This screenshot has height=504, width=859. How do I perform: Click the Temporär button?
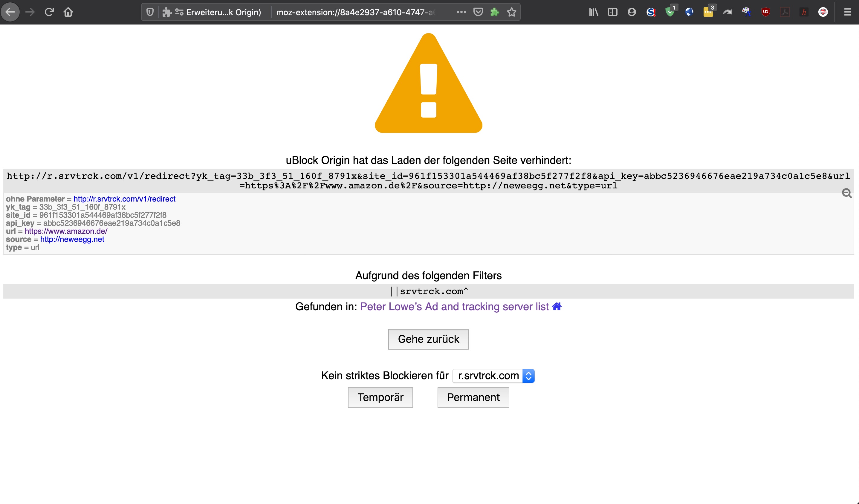click(380, 397)
